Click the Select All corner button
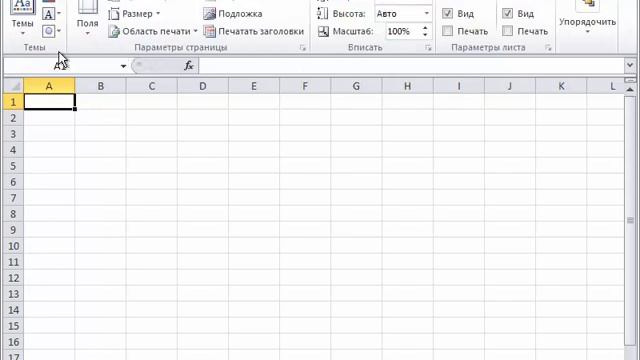The height and width of the screenshot is (360, 640). (x=13, y=86)
